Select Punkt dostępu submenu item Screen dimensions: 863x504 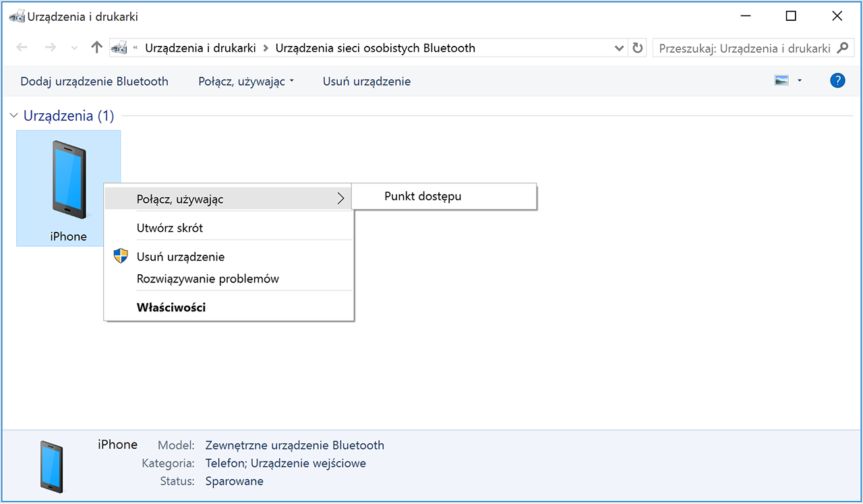(x=444, y=196)
